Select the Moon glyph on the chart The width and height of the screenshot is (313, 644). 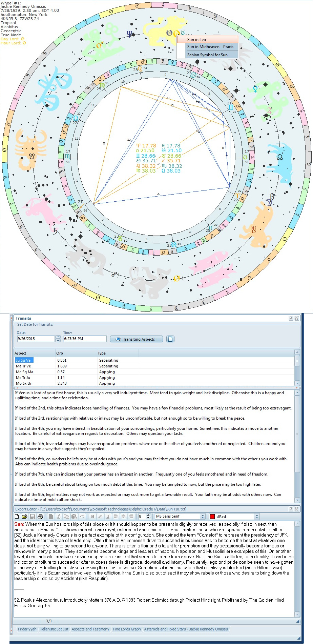pos(268,203)
